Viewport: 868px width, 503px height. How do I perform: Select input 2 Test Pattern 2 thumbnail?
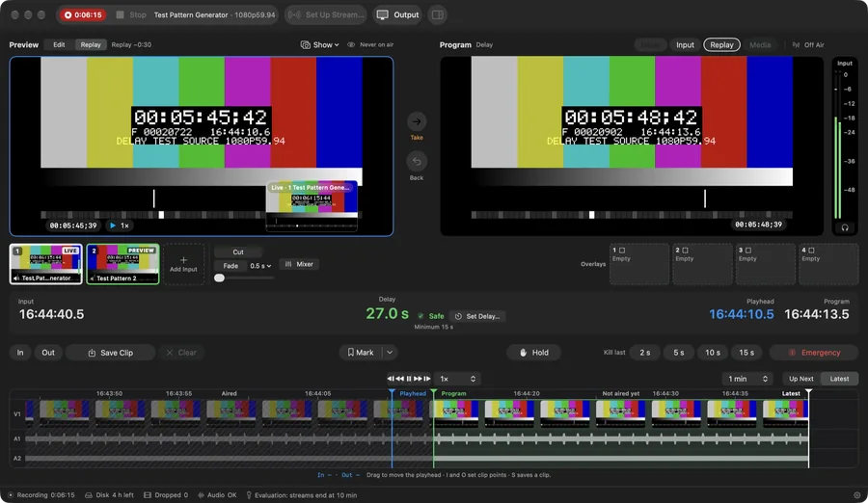(122, 264)
